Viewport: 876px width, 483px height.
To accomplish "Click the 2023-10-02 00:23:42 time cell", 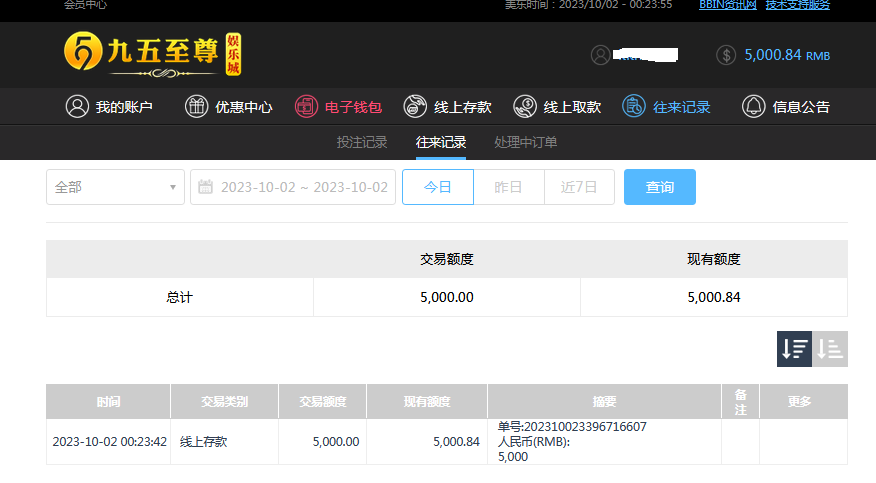I will [110, 442].
